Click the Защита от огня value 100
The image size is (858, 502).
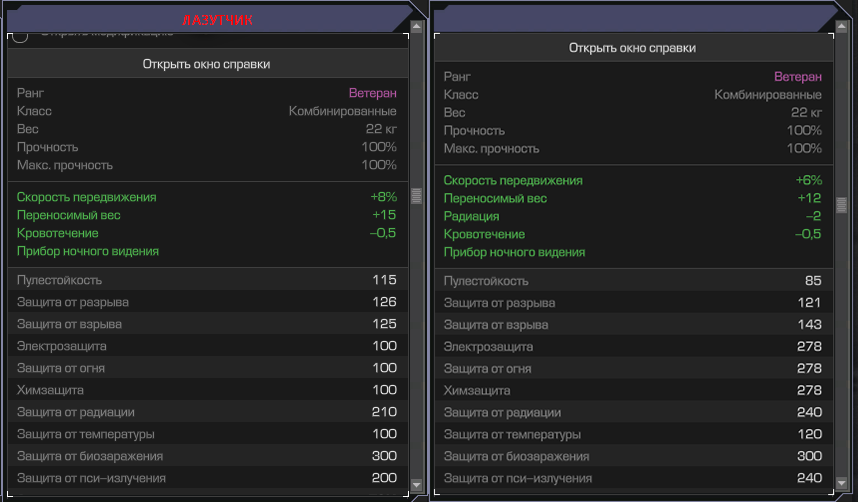[x=384, y=367]
